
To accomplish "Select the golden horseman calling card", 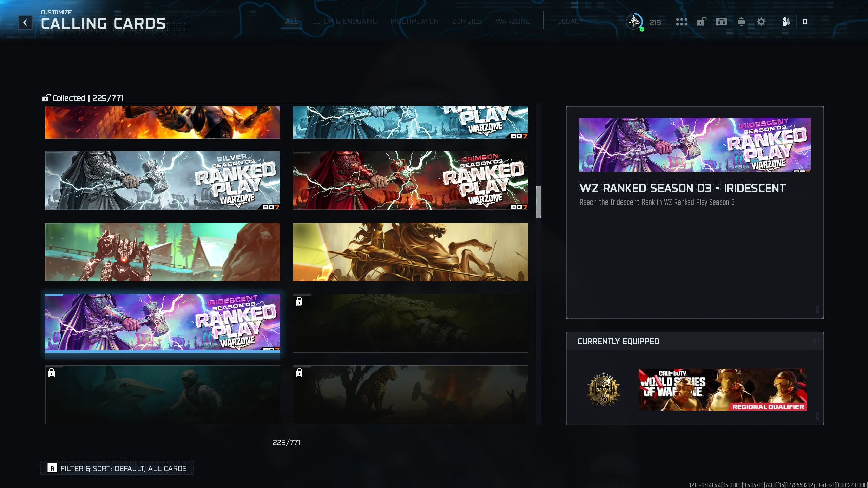I will click(410, 252).
